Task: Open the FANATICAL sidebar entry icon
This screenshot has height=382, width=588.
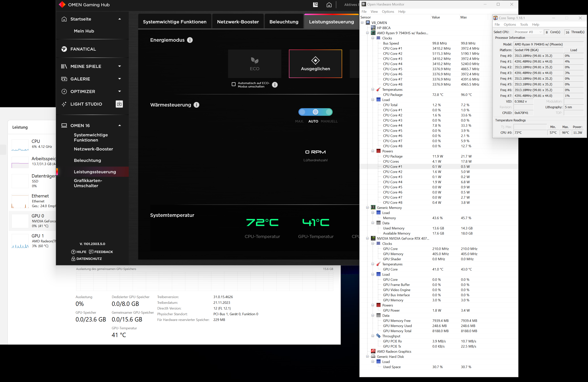Action: (64, 49)
